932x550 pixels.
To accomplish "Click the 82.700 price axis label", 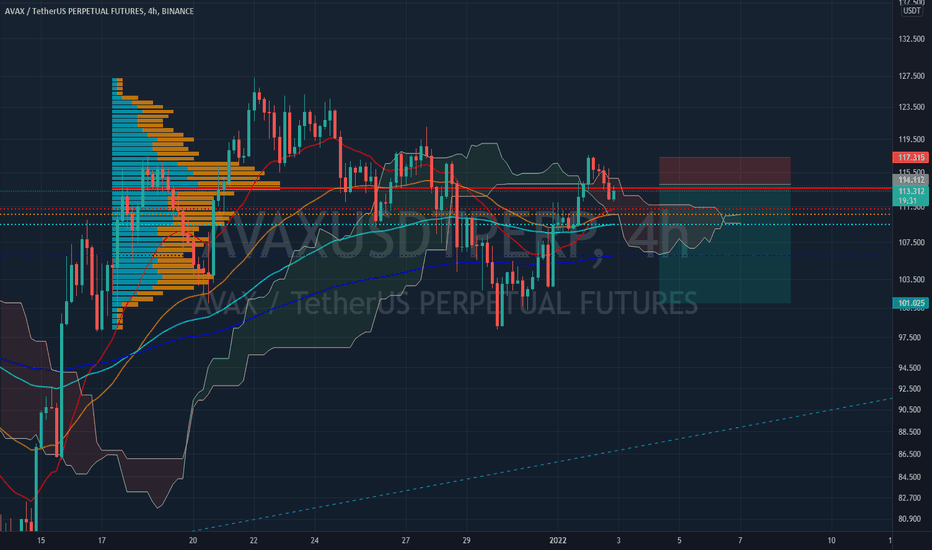I will point(912,498).
